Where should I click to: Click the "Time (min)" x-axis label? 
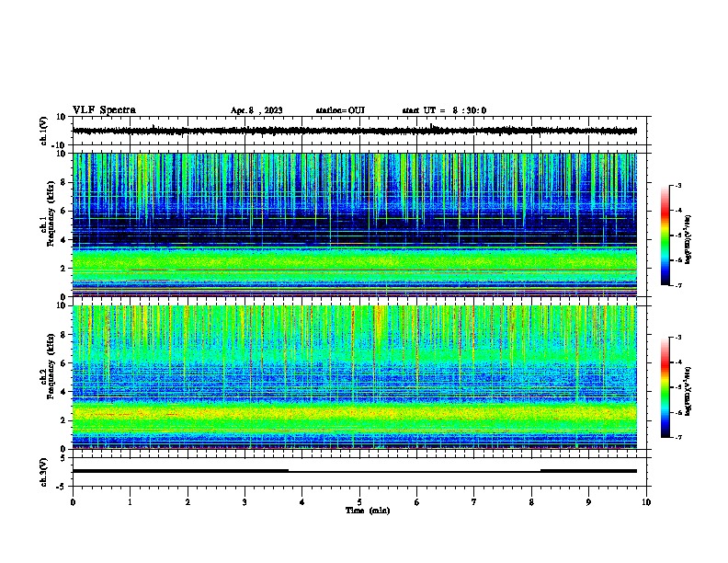(368, 511)
